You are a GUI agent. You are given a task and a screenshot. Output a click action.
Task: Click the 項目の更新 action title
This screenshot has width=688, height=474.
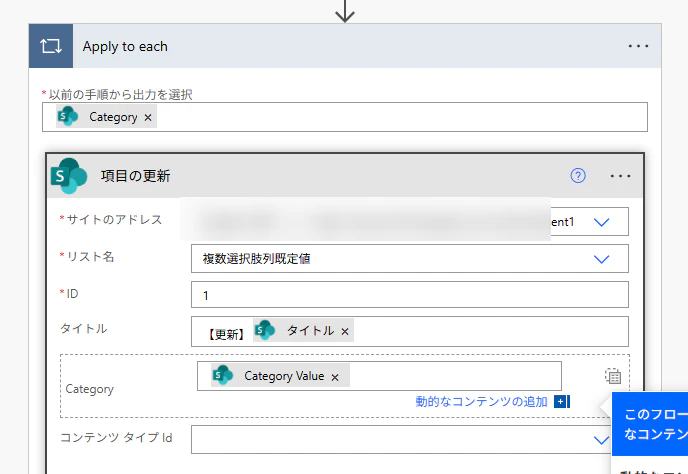136,176
